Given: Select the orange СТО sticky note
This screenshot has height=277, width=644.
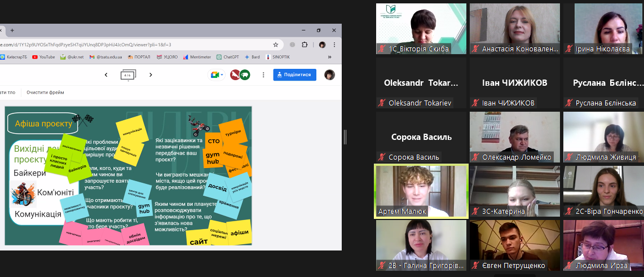Looking at the screenshot, I should click(214, 141).
